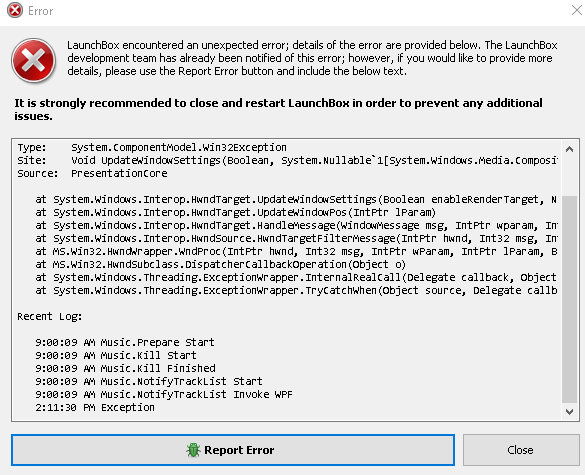Click the bold restart LaunchBox recommendation text

coord(278,109)
